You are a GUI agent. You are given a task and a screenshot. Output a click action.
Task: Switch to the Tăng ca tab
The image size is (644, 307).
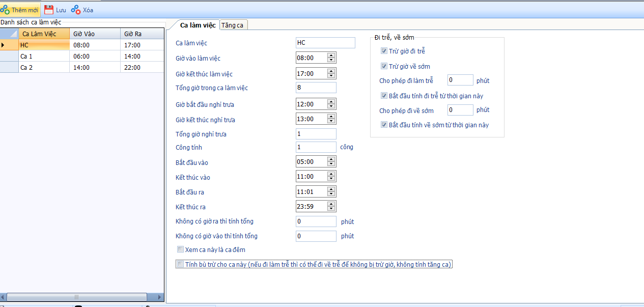232,25
